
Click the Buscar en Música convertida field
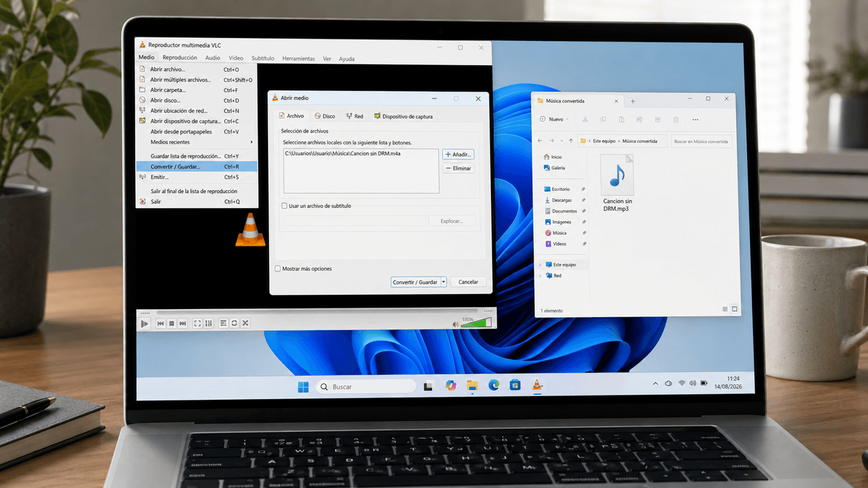[x=701, y=141]
